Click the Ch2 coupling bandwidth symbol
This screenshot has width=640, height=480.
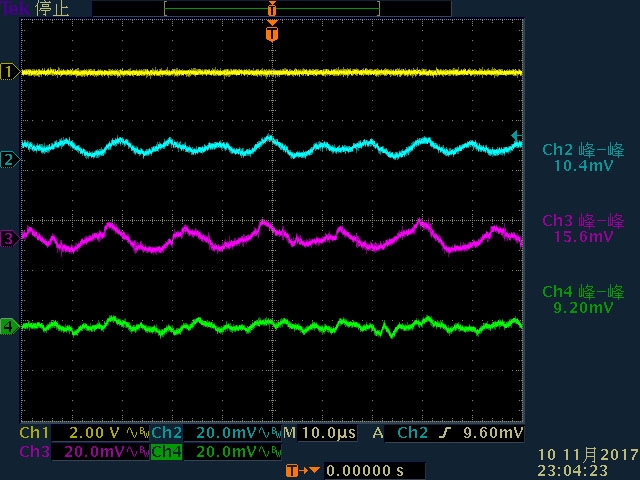coord(270,433)
